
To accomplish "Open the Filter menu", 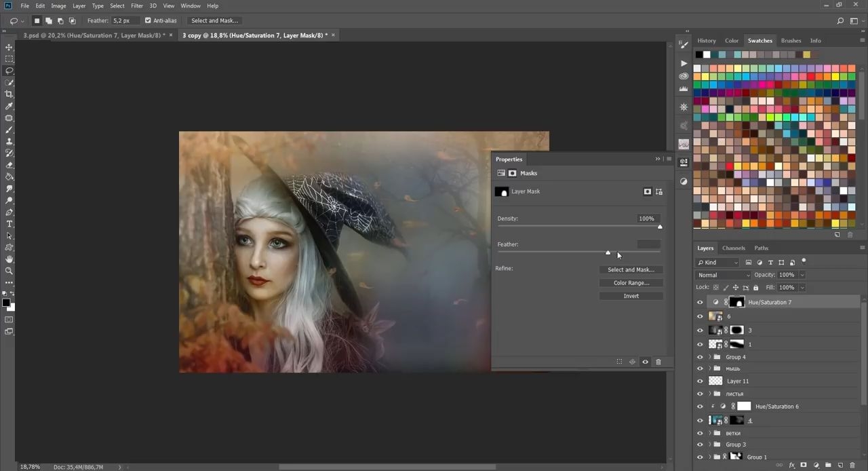I will tap(137, 5).
